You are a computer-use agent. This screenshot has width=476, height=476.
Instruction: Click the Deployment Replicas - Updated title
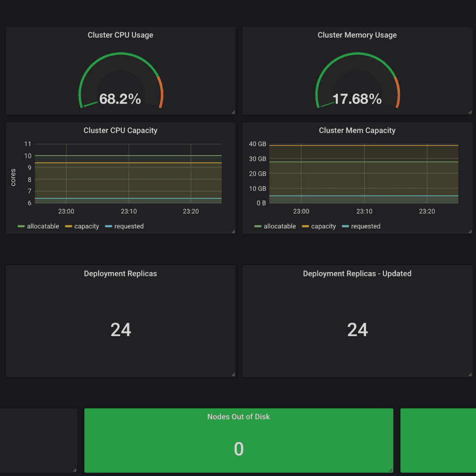[357, 274]
